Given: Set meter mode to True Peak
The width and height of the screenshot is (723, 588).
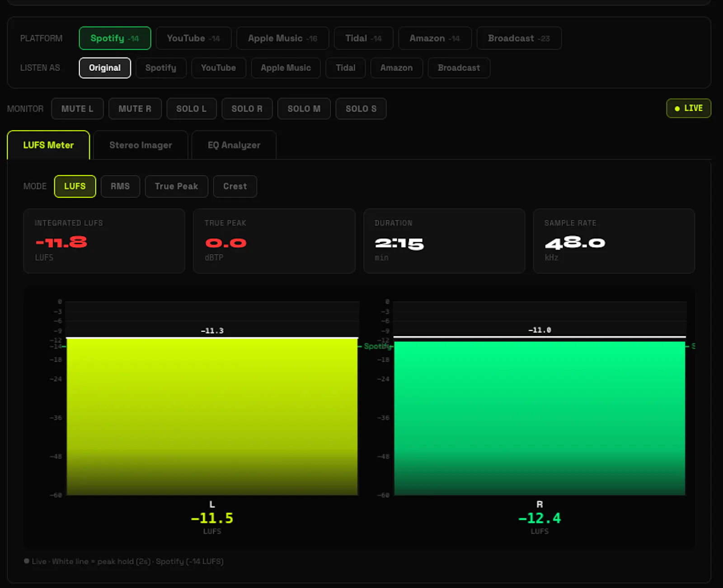Looking at the screenshot, I should coord(176,187).
